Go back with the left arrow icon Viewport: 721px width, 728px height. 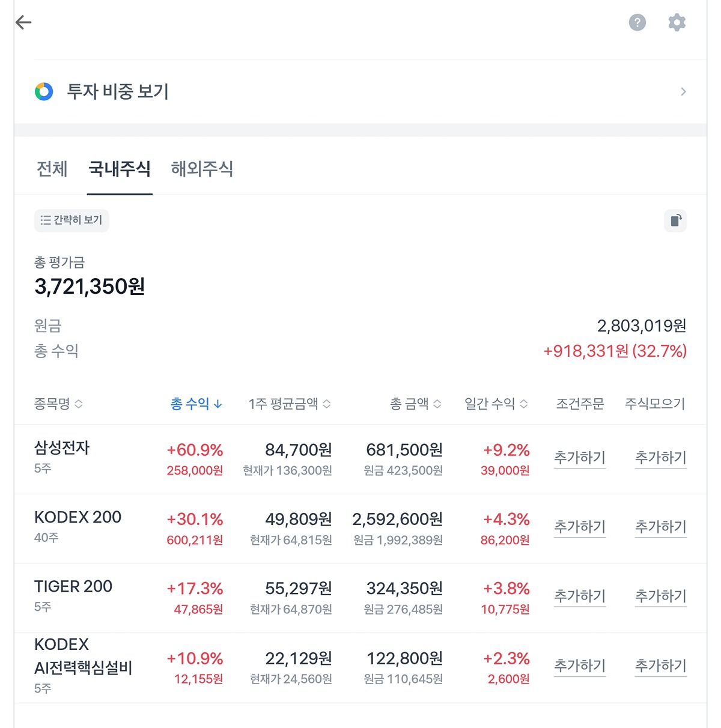(x=23, y=23)
